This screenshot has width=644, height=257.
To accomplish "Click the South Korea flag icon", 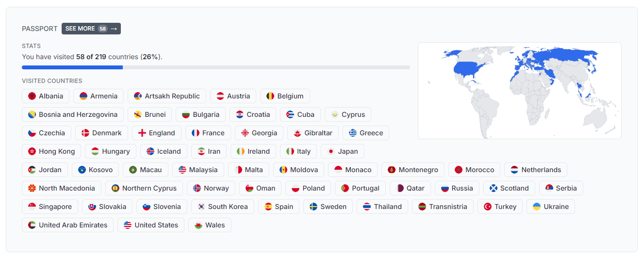I will click(x=201, y=207).
